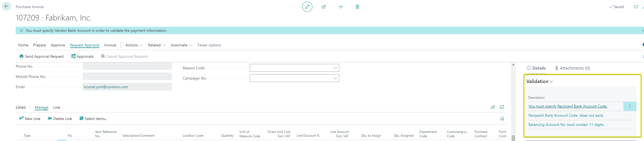Open the Recipient Bank Account Code error link

(x=568, y=106)
